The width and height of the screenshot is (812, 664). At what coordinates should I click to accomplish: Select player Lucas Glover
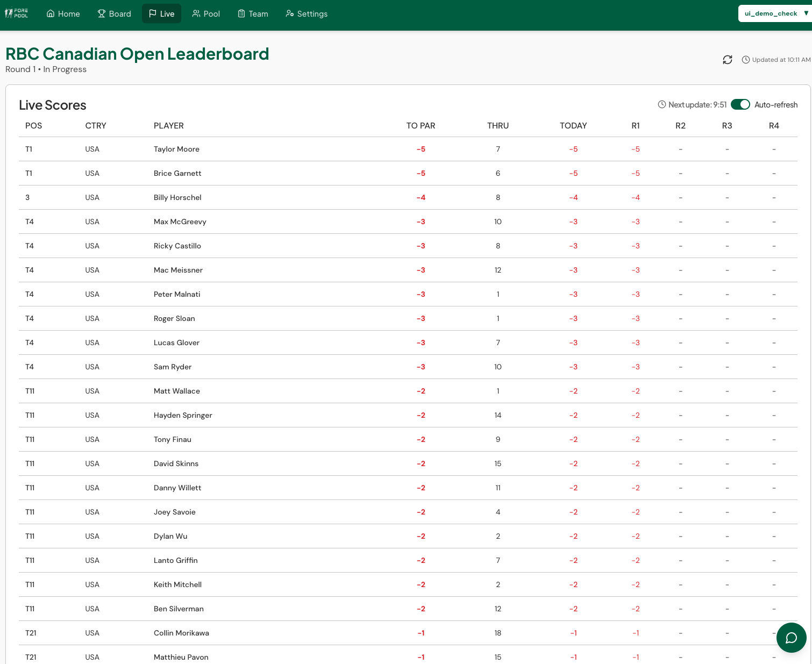click(176, 342)
